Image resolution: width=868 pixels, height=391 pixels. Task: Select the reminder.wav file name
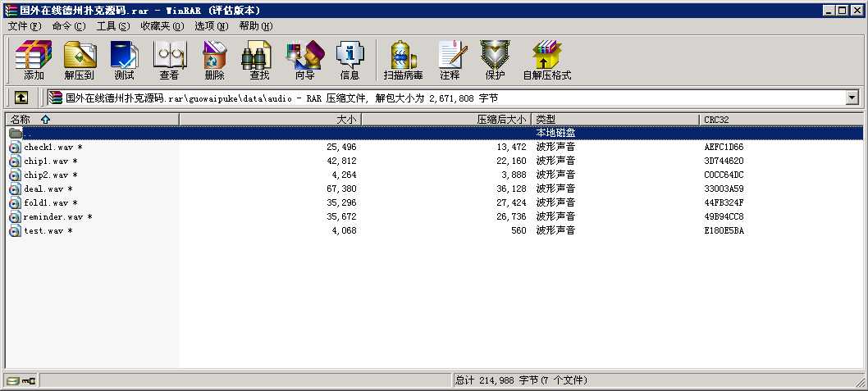point(57,216)
